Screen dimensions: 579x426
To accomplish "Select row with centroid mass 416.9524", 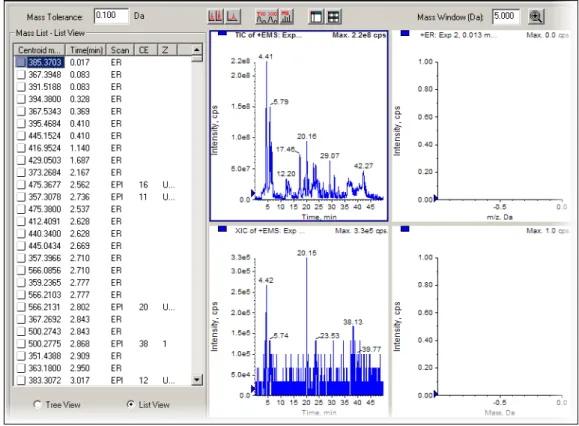I will [x=103, y=148].
